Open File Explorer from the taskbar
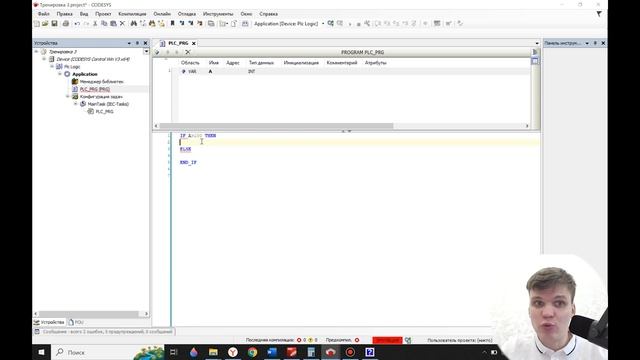Screen dimensions: 640x360 (x=213, y=352)
